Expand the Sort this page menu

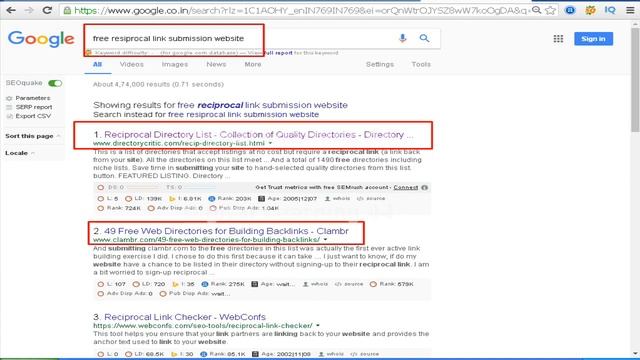pyautogui.click(x=33, y=136)
